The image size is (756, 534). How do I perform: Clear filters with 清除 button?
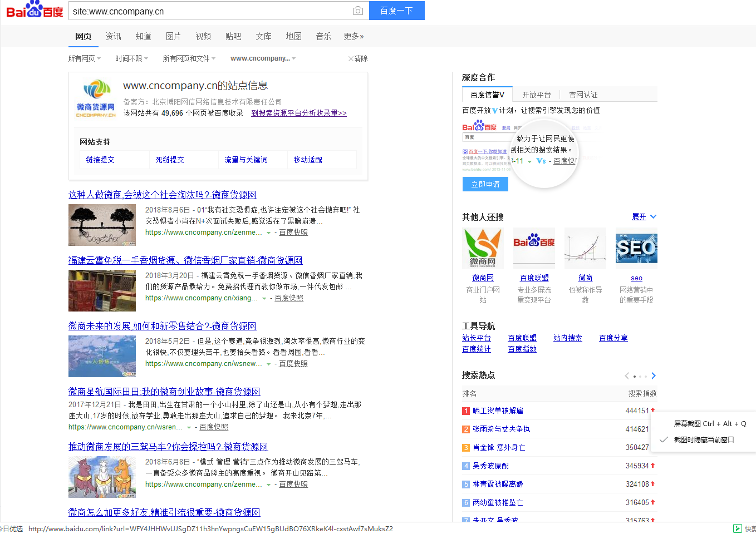[358, 58]
